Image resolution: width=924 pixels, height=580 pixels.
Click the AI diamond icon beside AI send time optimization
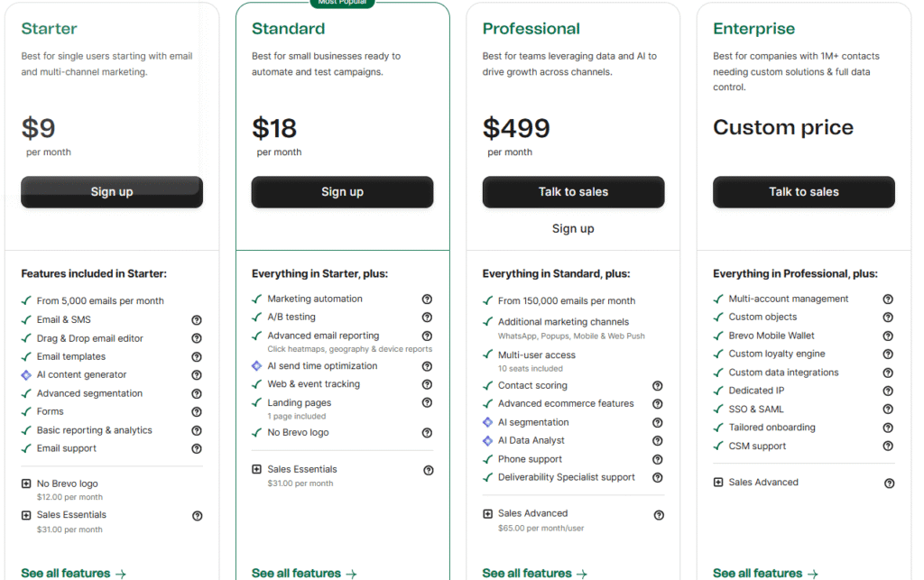pyautogui.click(x=256, y=365)
